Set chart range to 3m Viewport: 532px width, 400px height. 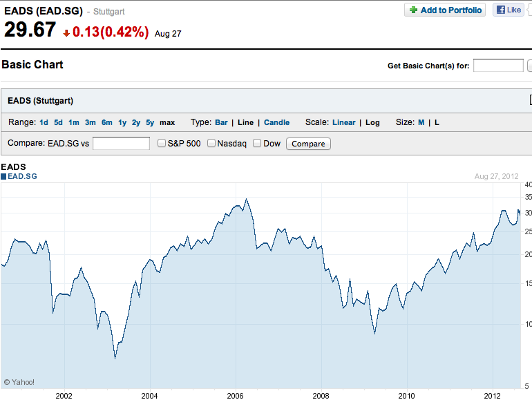coord(91,122)
